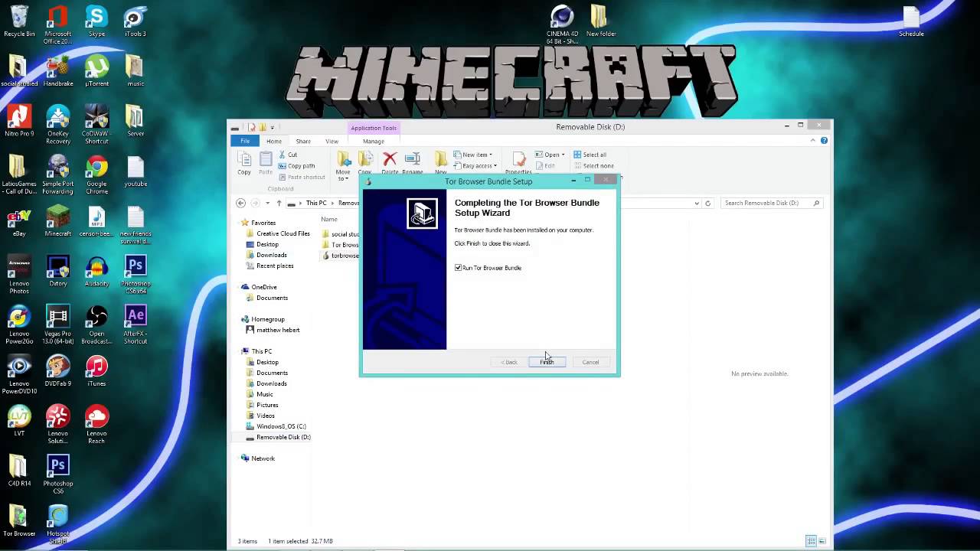Image resolution: width=980 pixels, height=551 pixels.
Task: Open the Easy access dropdown
Action: coord(475,165)
